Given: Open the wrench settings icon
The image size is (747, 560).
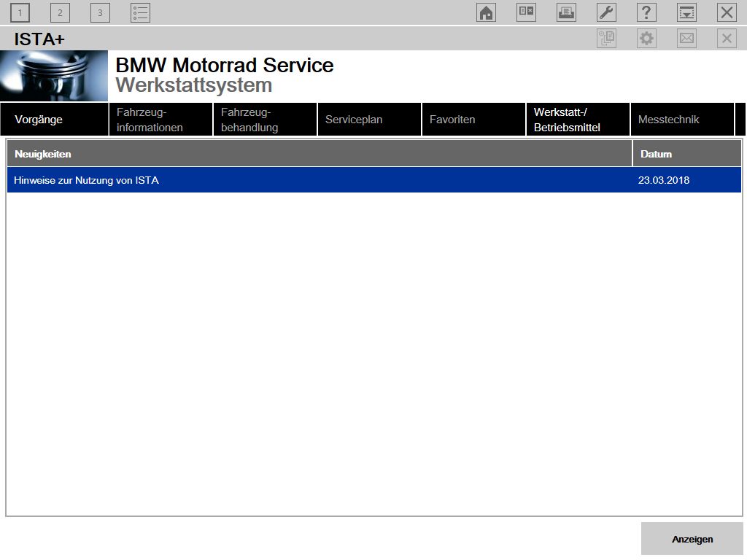Looking at the screenshot, I should coord(606,12).
